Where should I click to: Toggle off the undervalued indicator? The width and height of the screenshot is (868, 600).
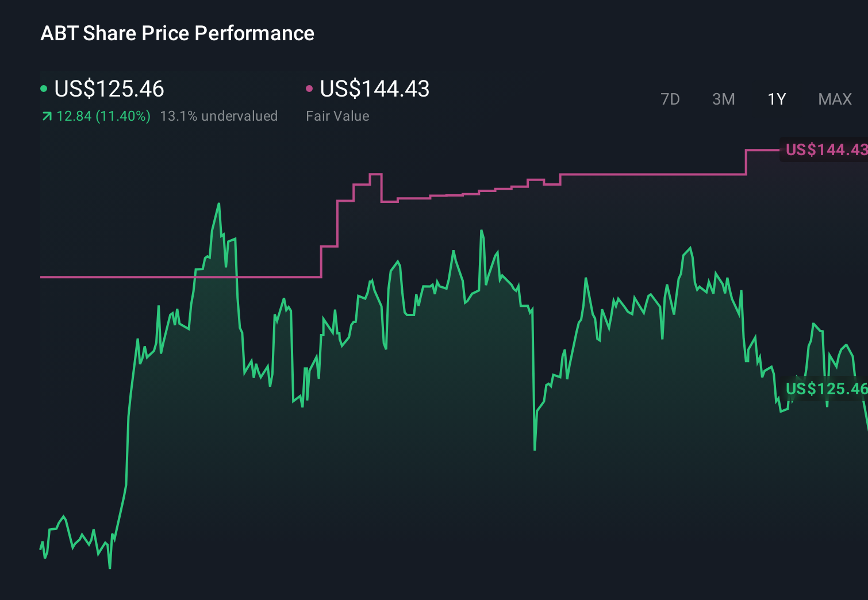tap(220, 116)
